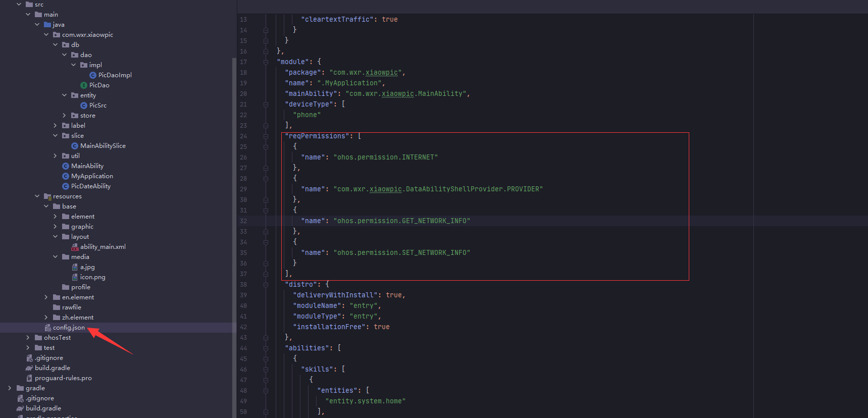Screen dimensions: 868x418
Task: Collapse the slice package
Action: pos(55,136)
